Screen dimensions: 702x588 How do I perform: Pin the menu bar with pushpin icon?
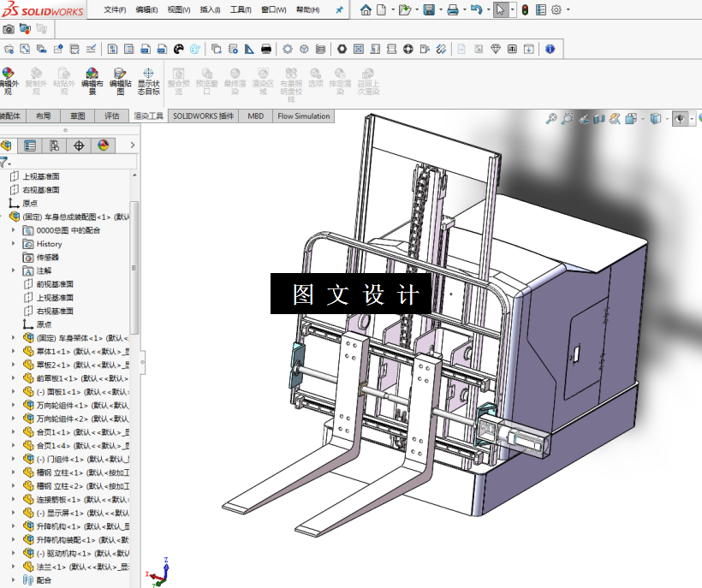[339, 10]
